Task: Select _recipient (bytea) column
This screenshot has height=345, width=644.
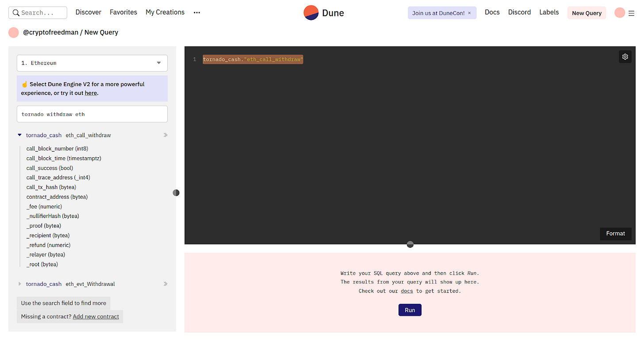Action: pyautogui.click(x=48, y=235)
